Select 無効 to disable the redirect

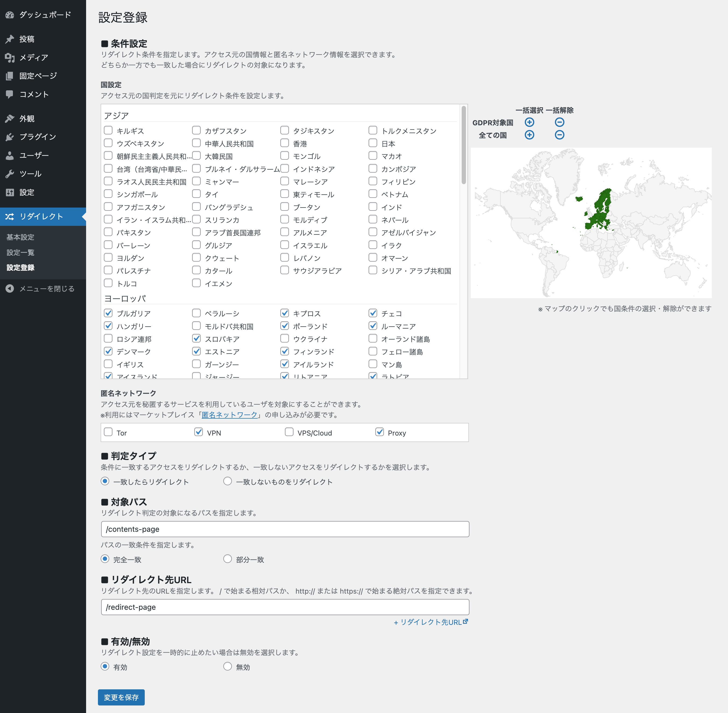pos(227,666)
